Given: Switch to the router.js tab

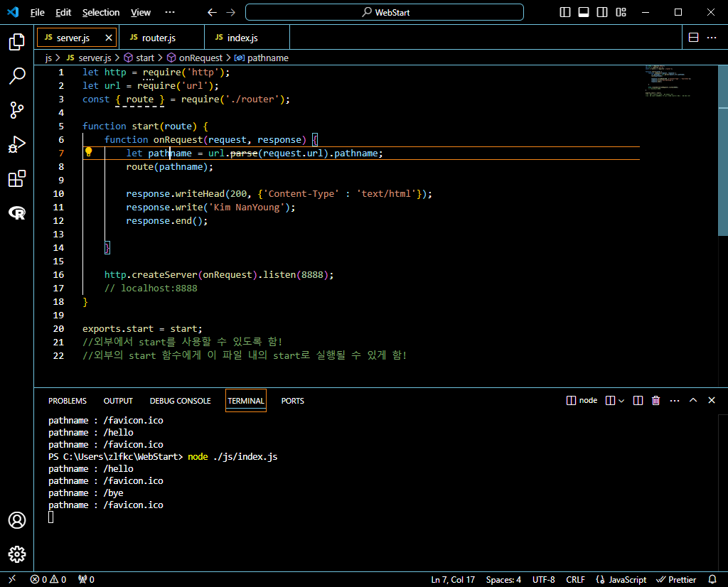Looking at the screenshot, I should (x=162, y=38).
